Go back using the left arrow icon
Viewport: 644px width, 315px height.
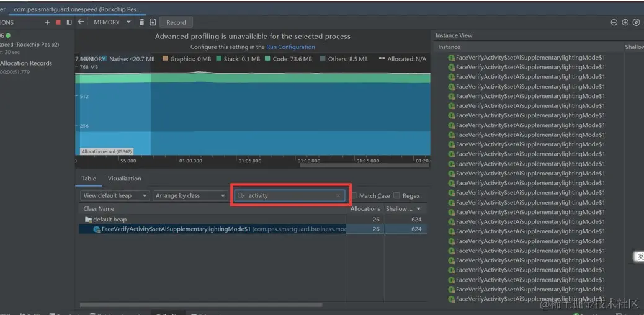81,22
